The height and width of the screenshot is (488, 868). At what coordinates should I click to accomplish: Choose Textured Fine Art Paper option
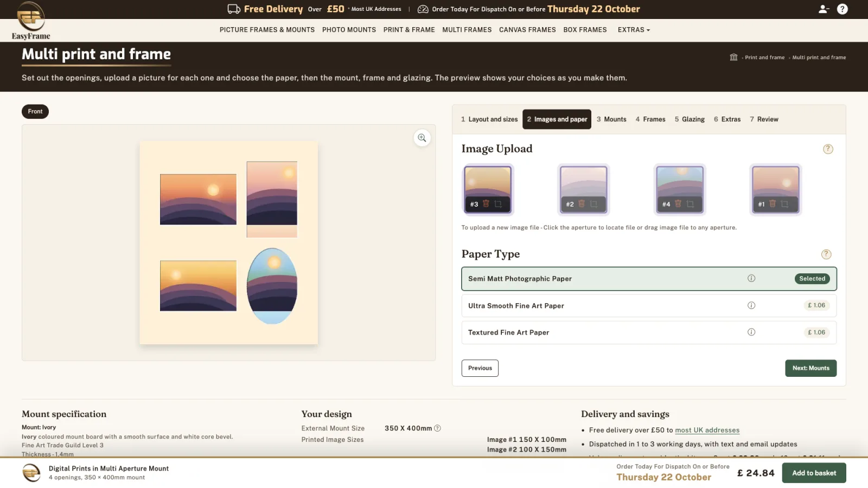649,332
